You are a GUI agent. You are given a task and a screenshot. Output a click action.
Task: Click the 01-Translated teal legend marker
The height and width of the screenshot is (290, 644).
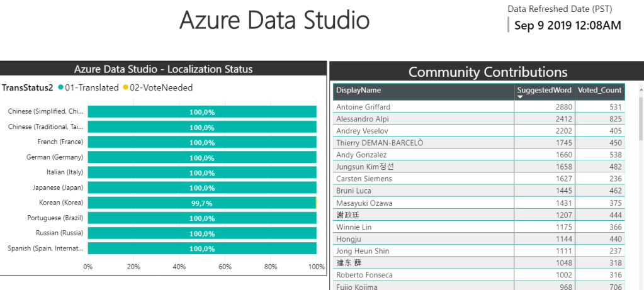click(x=60, y=88)
